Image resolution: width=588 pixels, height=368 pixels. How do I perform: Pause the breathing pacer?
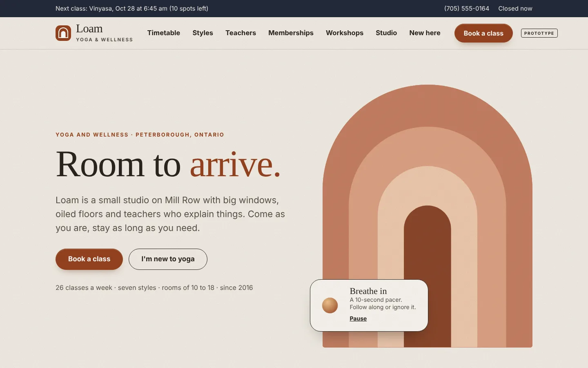(358, 319)
